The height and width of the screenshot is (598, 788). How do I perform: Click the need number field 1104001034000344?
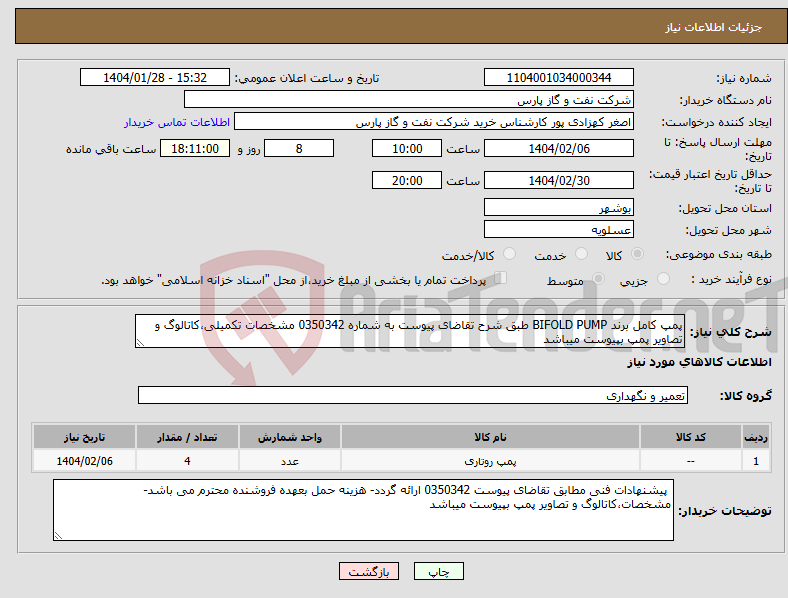point(558,77)
